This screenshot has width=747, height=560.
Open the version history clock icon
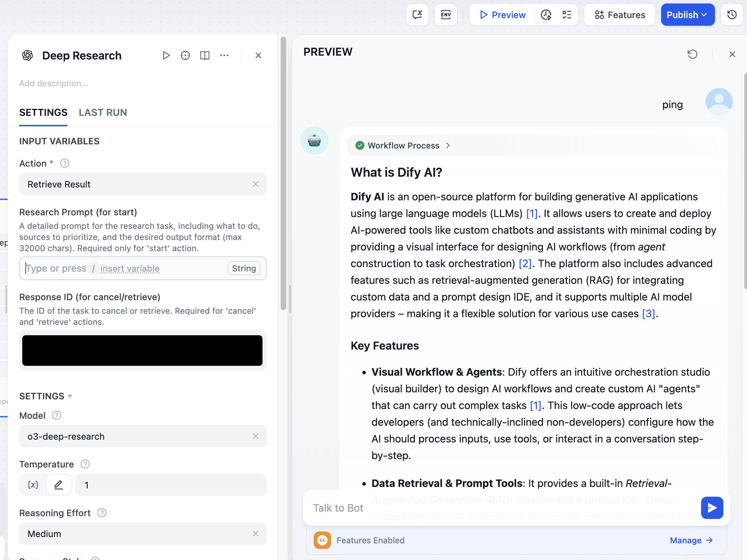(732, 15)
